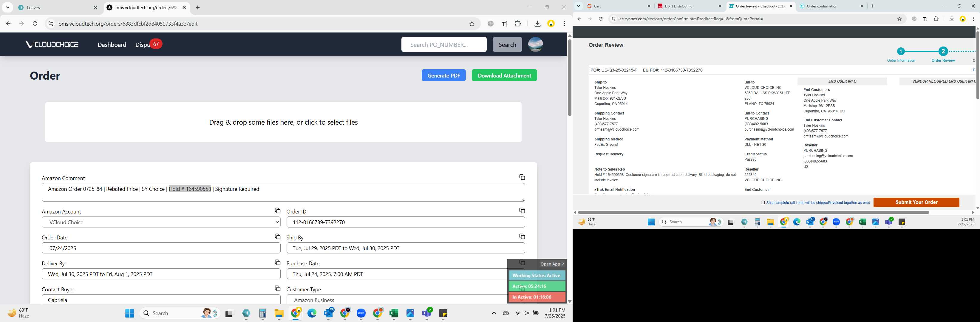The height and width of the screenshot is (322, 980).
Task: Copy the Amazon Account value
Action: [x=277, y=210]
